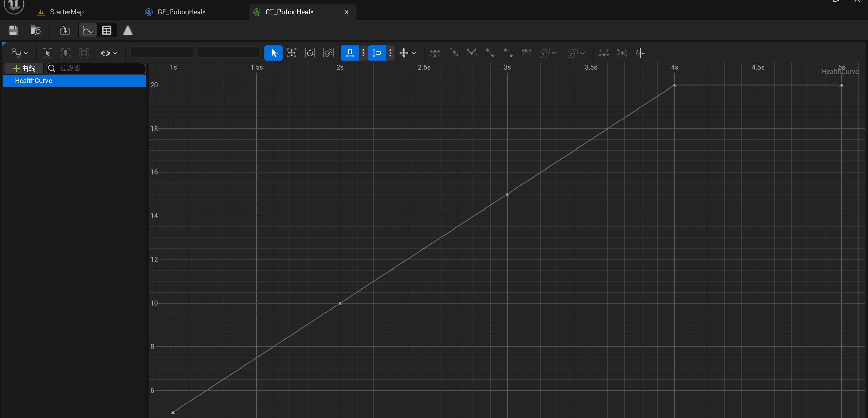Viewport: 868px width, 418px height.
Task: Click the 3.5s time ruler label
Action: click(591, 67)
